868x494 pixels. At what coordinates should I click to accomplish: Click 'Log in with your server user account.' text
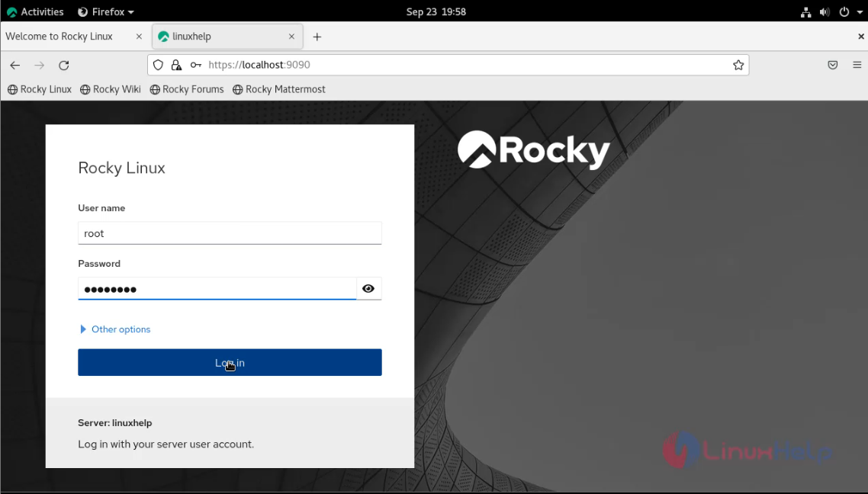(166, 444)
